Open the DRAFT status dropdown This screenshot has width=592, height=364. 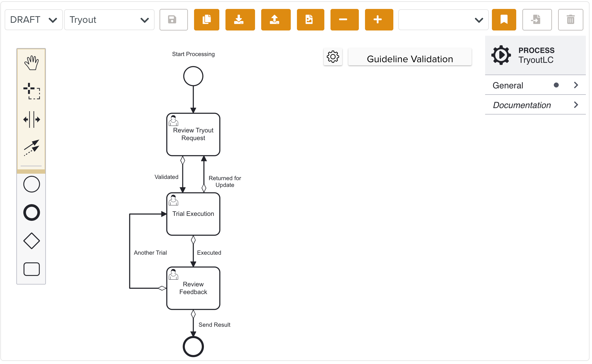coord(34,20)
